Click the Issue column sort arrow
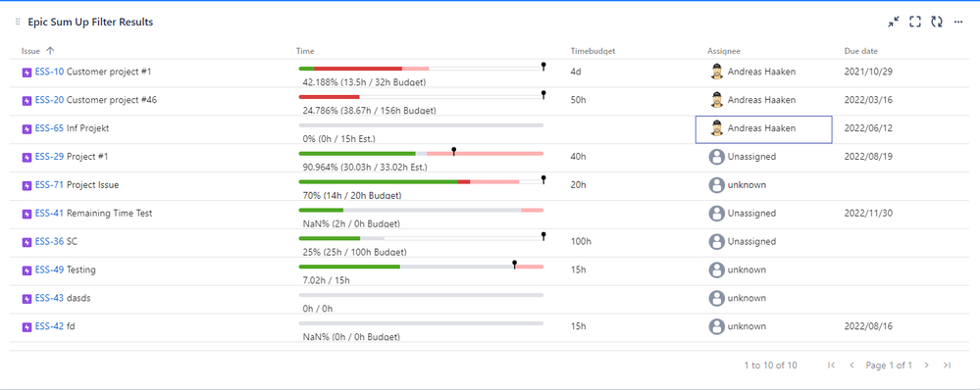Image resolution: width=980 pixels, height=390 pixels. coord(51,51)
